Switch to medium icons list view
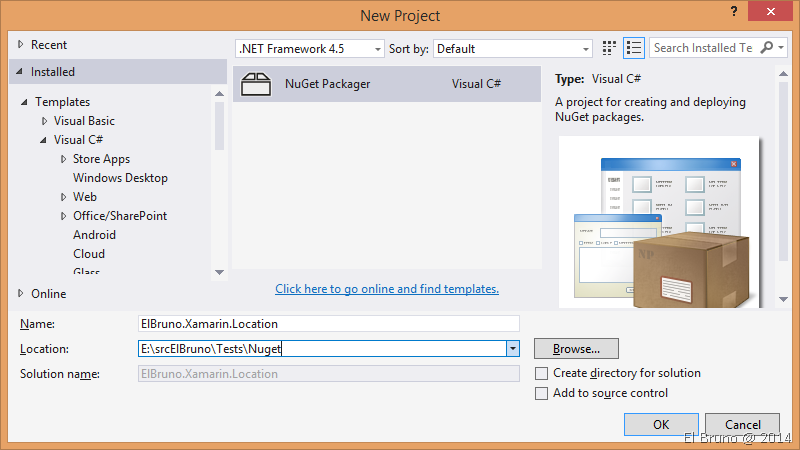This screenshot has height=450, width=800. [x=633, y=48]
